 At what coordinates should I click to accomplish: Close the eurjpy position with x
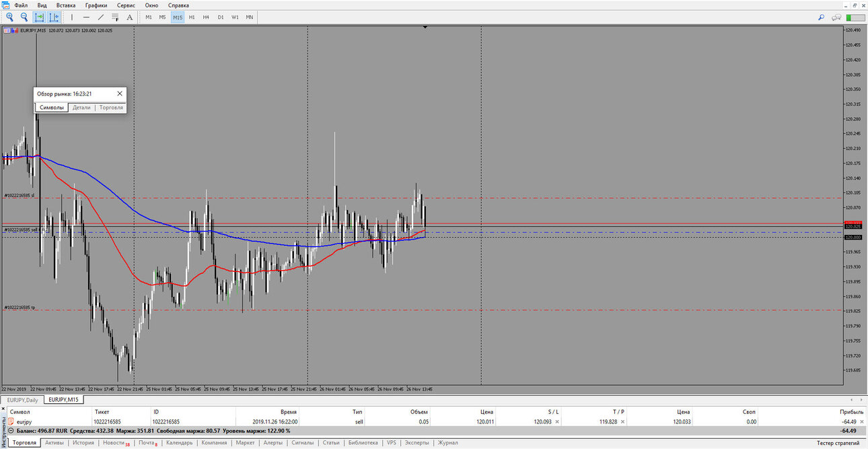[861, 421]
